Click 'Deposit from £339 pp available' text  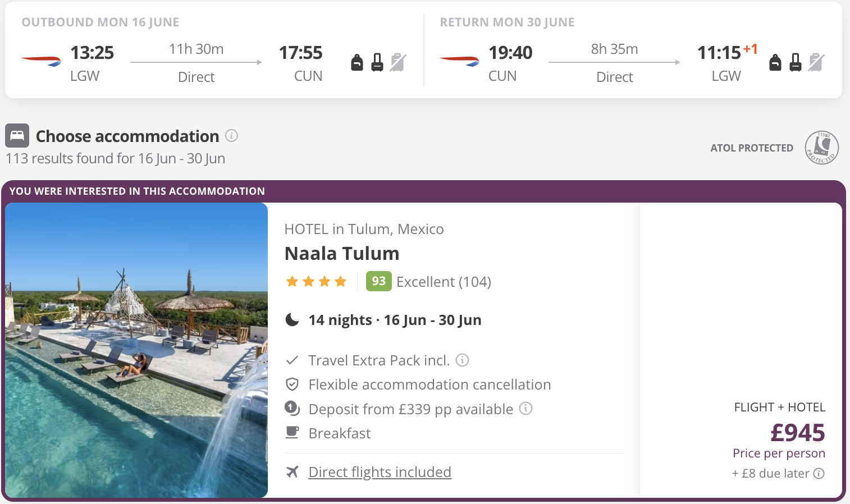tap(411, 409)
